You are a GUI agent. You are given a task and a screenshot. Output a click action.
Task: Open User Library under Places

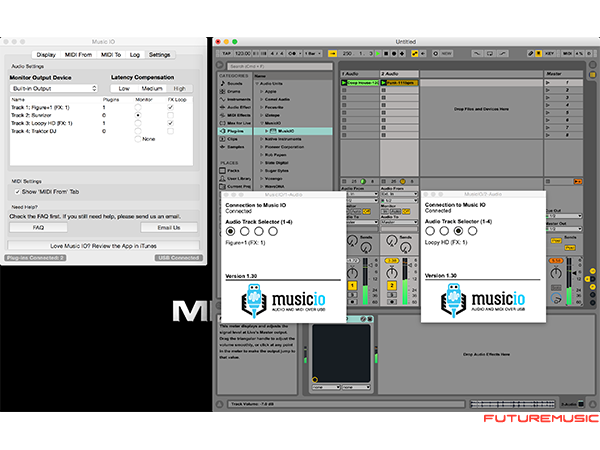[x=235, y=179]
